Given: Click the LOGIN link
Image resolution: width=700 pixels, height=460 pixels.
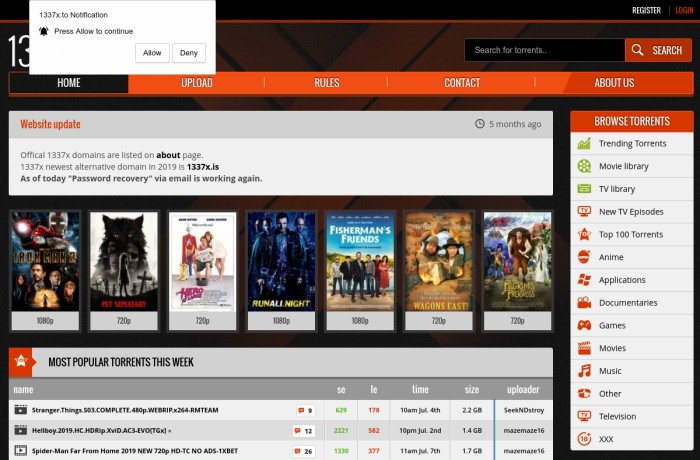Looking at the screenshot, I should click(x=684, y=10).
